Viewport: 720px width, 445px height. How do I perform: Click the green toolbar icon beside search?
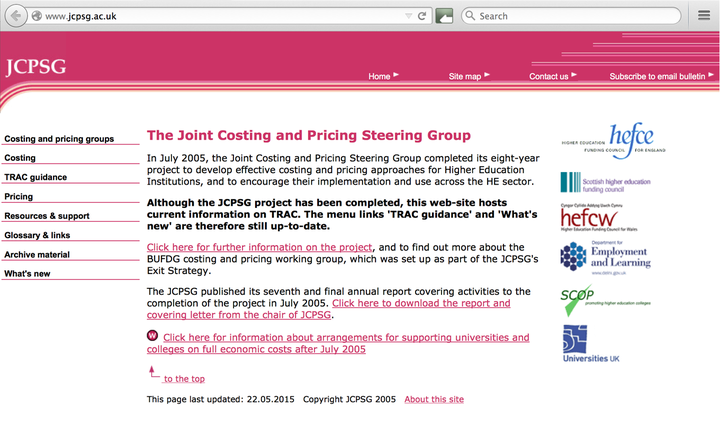point(445,16)
